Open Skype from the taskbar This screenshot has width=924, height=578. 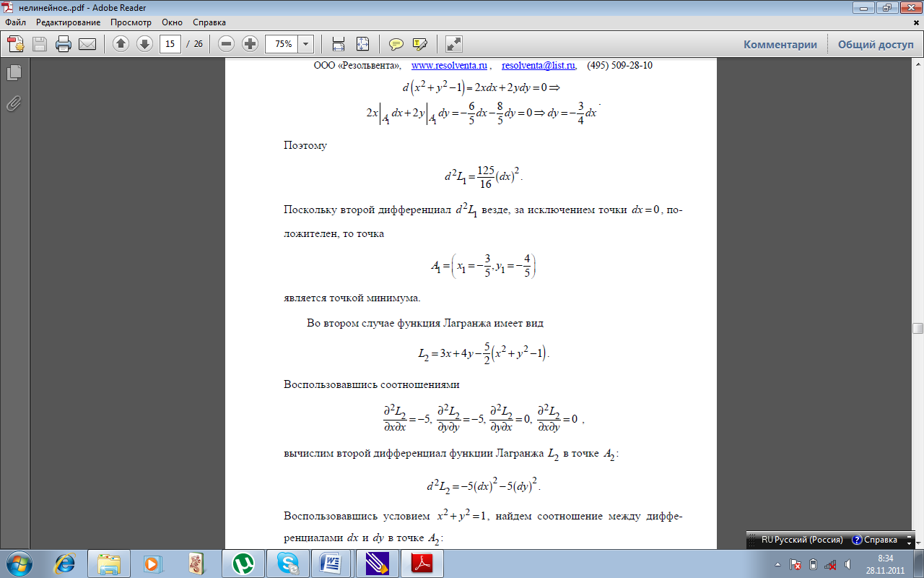point(287,562)
